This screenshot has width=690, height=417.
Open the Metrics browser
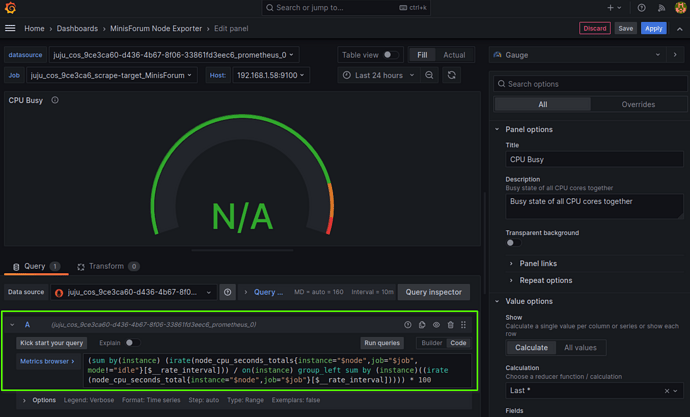tap(48, 361)
